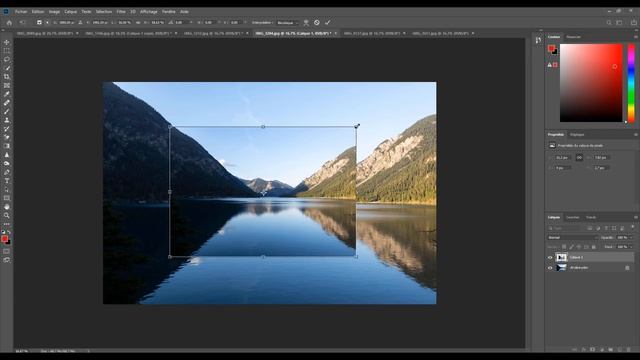Open the Calque menu
This screenshot has width=640, height=360.
coord(71,11)
